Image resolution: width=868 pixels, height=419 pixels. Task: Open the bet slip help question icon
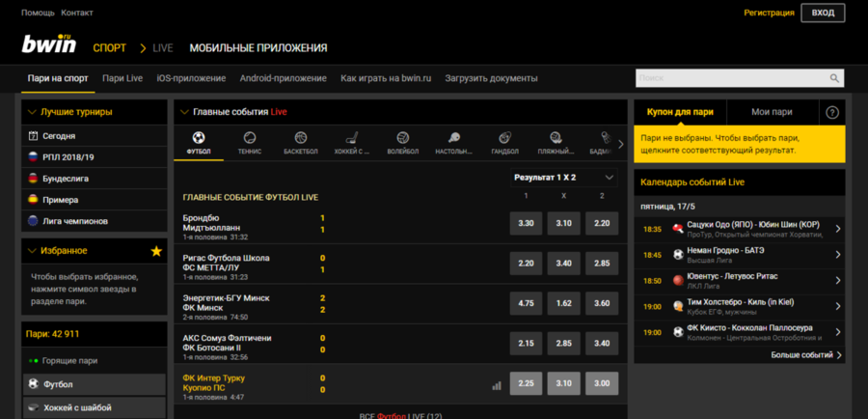pos(832,112)
